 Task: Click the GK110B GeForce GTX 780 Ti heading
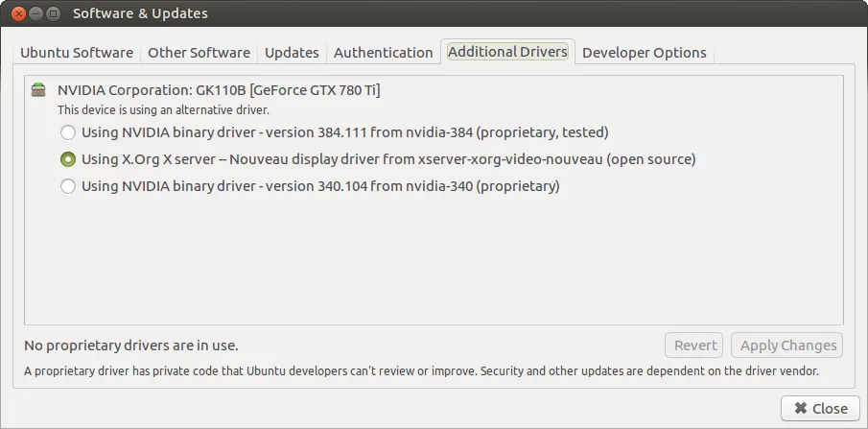219,90
